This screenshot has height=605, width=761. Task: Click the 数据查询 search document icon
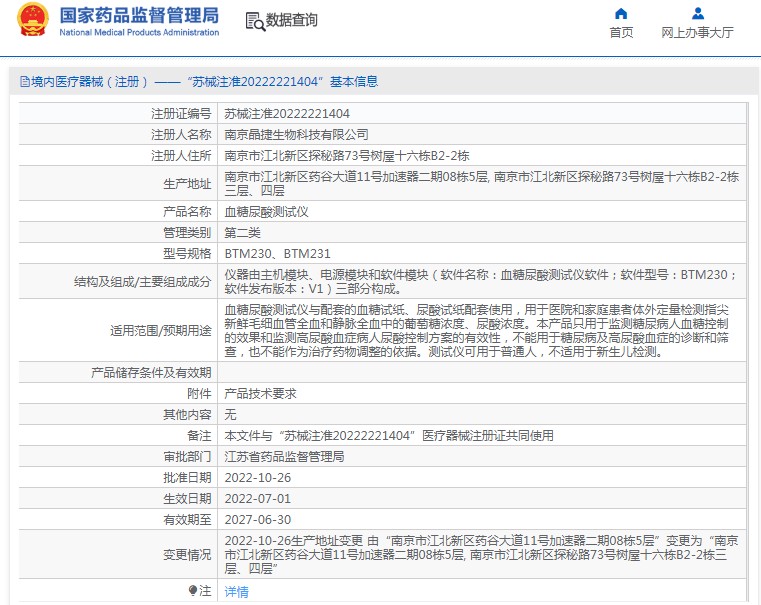255,21
